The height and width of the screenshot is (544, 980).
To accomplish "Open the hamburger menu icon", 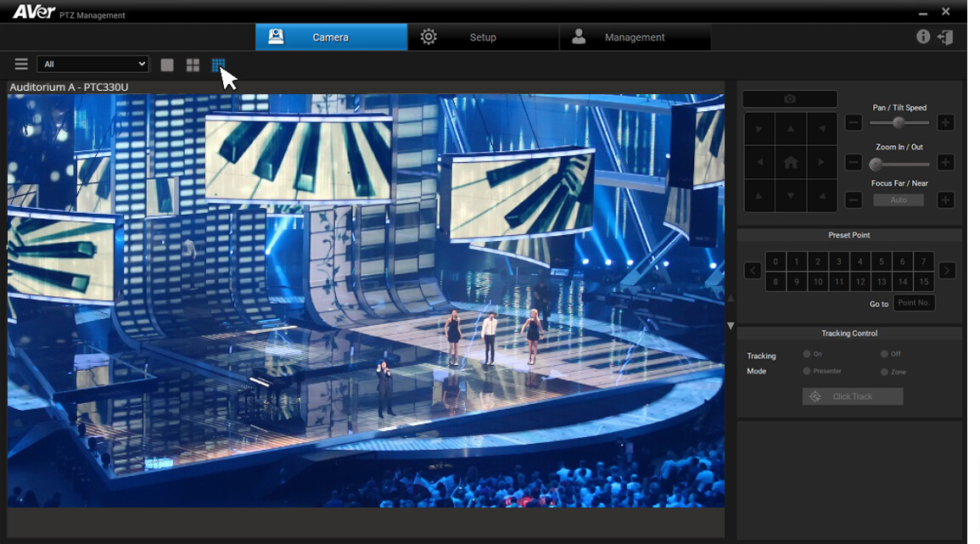I will [21, 64].
